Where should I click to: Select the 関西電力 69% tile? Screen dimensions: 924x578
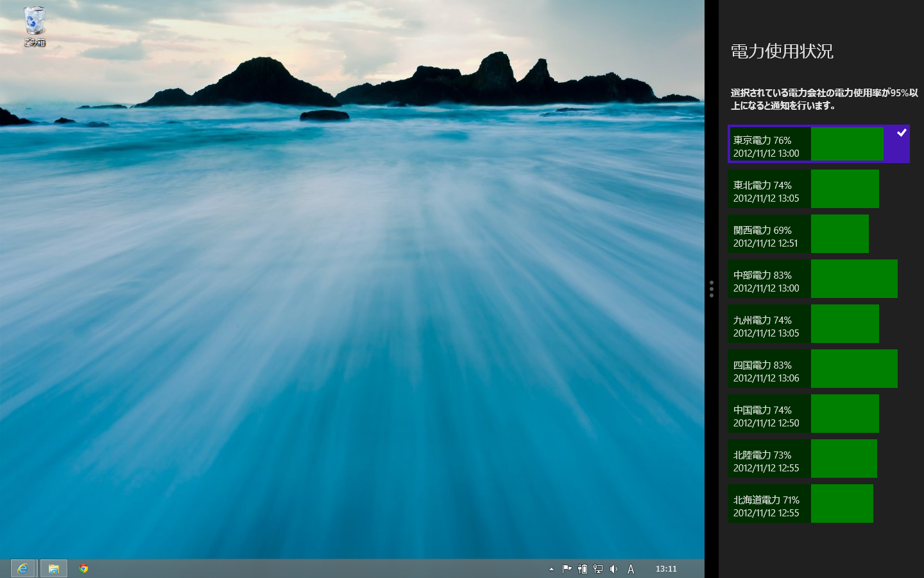click(798, 234)
